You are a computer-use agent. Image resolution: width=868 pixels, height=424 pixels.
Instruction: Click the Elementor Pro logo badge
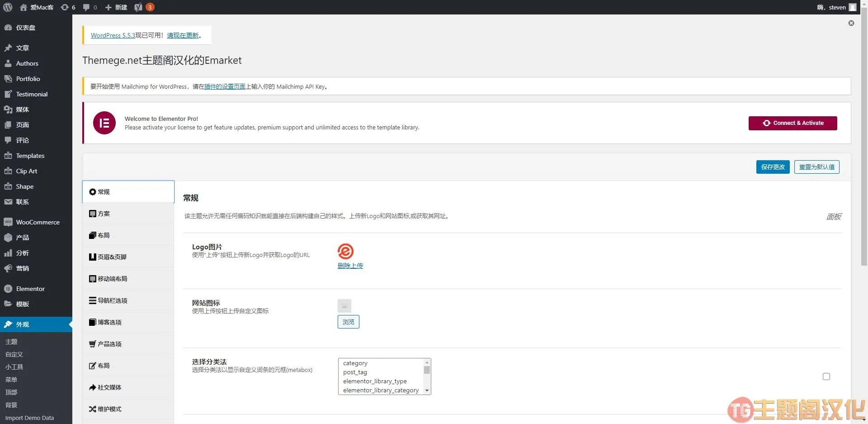(x=104, y=123)
